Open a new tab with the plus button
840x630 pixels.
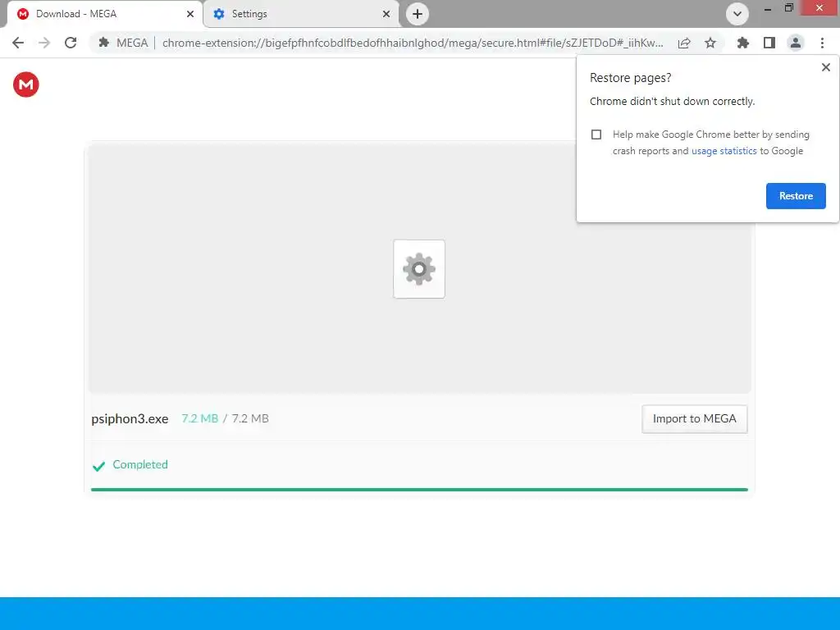(418, 14)
